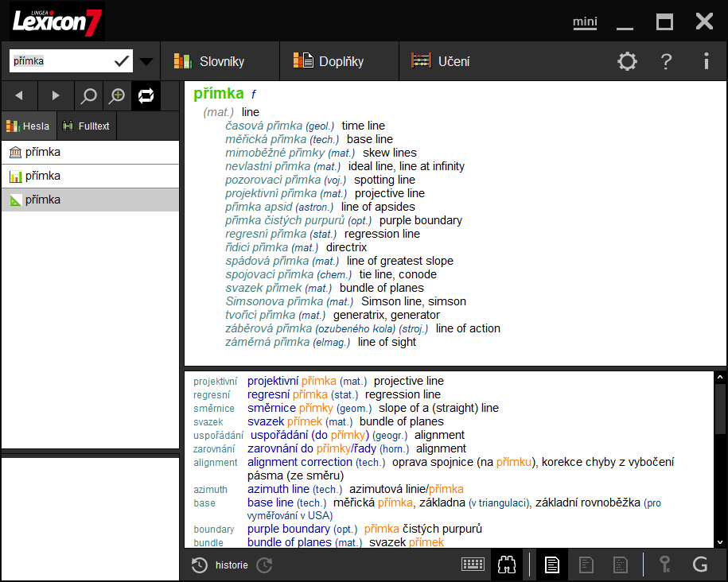Click the mini window mode link
Screen dimensions: 728x582
tap(584, 21)
